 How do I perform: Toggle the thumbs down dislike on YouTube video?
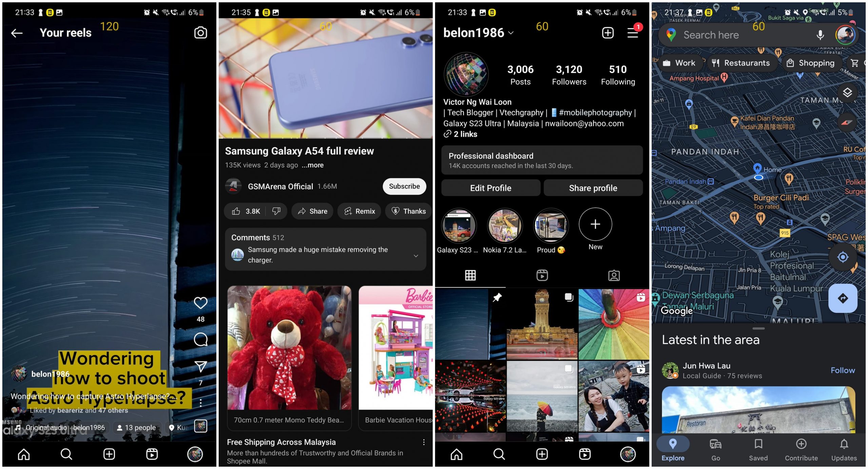276,211
